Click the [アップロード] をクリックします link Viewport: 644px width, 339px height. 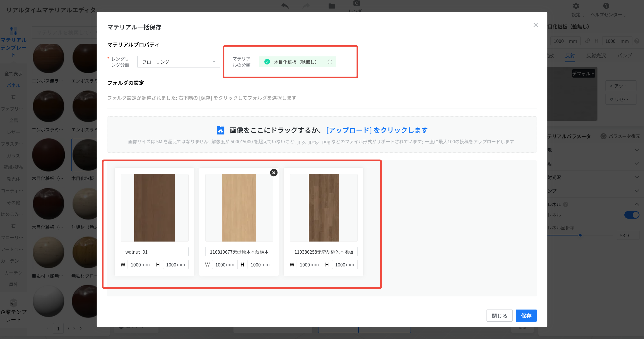tap(377, 130)
